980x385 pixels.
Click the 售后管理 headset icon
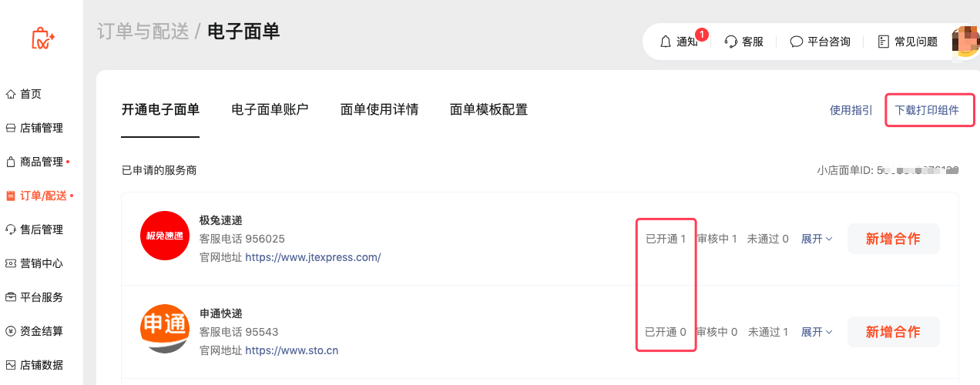pyautogui.click(x=11, y=229)
